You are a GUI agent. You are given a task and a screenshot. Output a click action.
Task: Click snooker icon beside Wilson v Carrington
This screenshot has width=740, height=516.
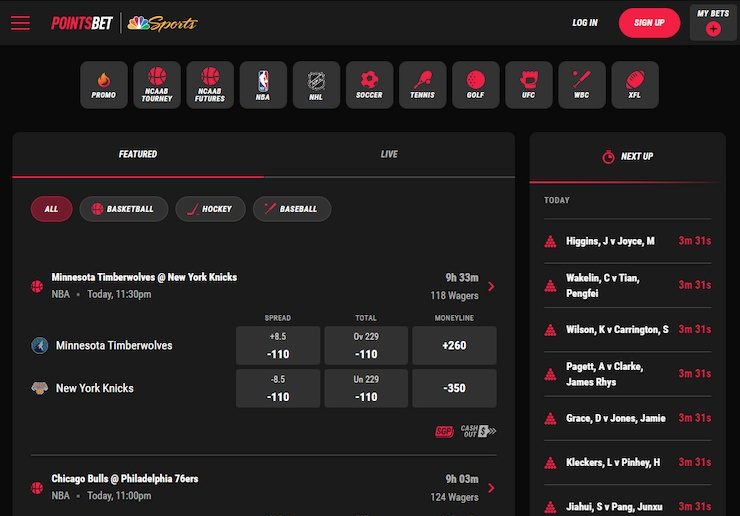point(550,330)
